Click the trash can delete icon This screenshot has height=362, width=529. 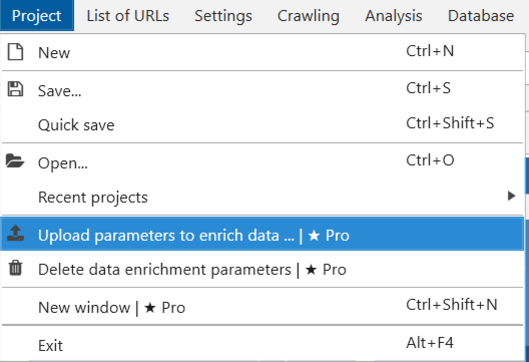[x=15, y=268]
